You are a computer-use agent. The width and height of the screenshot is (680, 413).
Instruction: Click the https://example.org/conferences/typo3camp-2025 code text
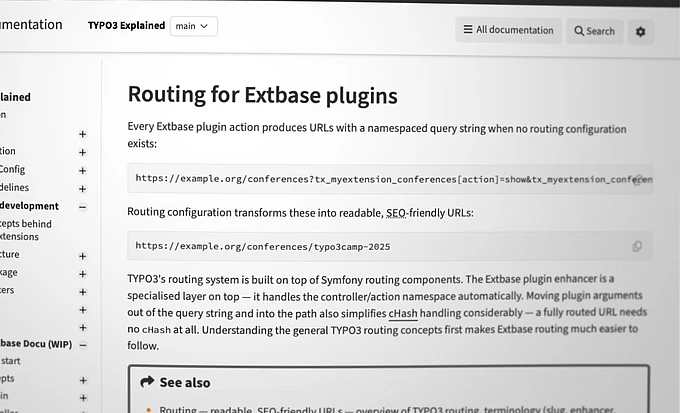tap(263, 246)
